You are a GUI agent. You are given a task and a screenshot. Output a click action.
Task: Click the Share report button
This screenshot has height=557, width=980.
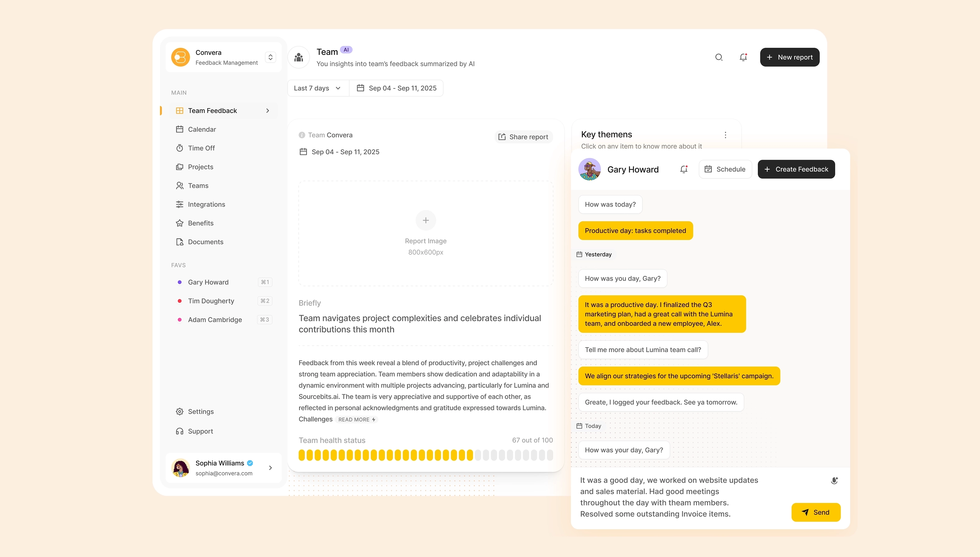click(523, 137)
